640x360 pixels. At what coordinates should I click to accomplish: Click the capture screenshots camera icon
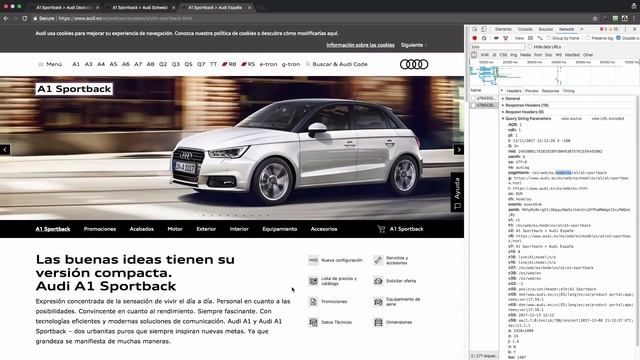click(x=496, y=38)
